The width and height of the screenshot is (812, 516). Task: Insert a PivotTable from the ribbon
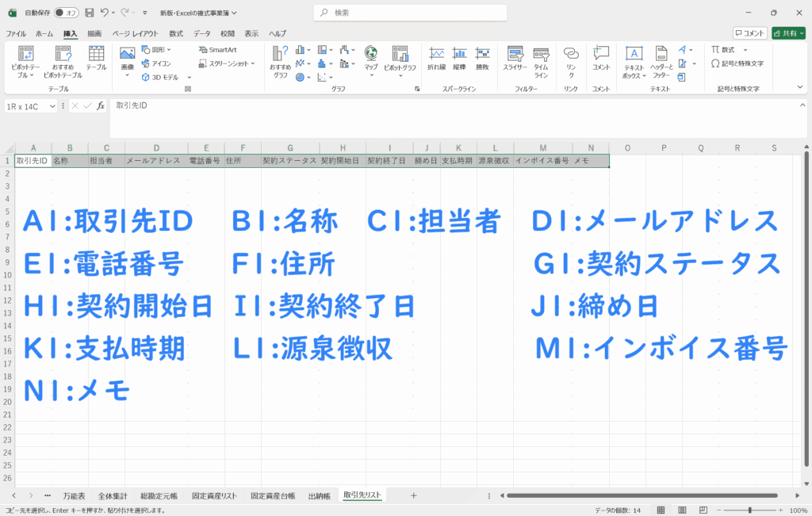[25, 60]
